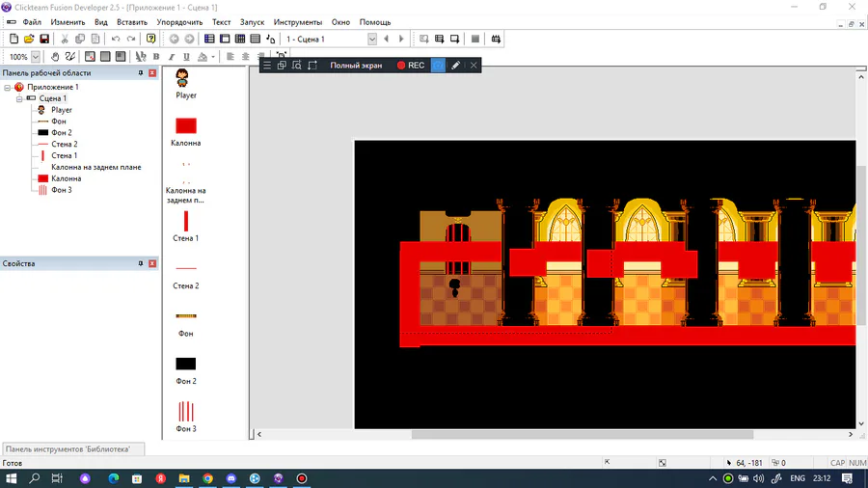Open the Изменить menu
The height and width of the screenshot is (488, 868).
[x=68, y=22]
